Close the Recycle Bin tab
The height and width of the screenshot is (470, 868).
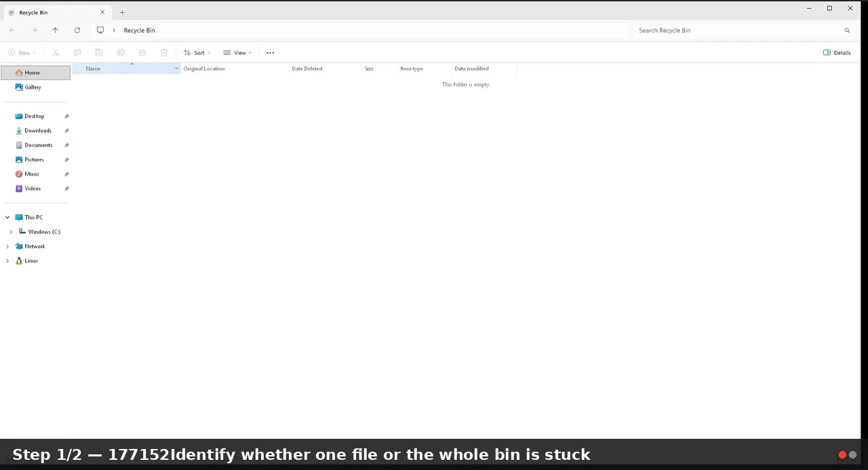[x=102, y=12]
